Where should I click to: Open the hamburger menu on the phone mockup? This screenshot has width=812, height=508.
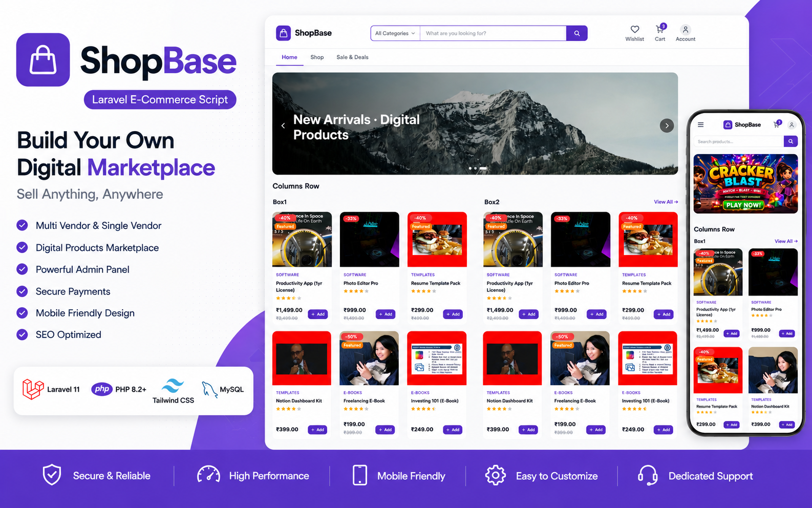tap(700, 124)
